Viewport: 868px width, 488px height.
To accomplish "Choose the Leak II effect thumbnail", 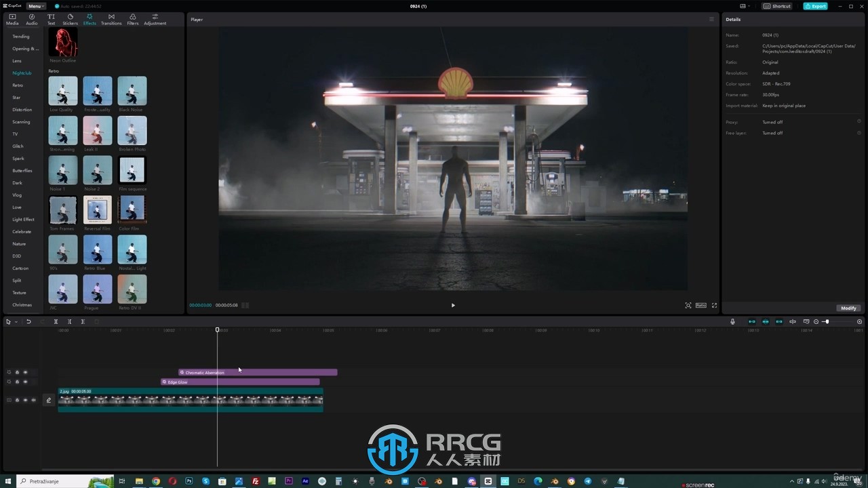I will (98, 130).
